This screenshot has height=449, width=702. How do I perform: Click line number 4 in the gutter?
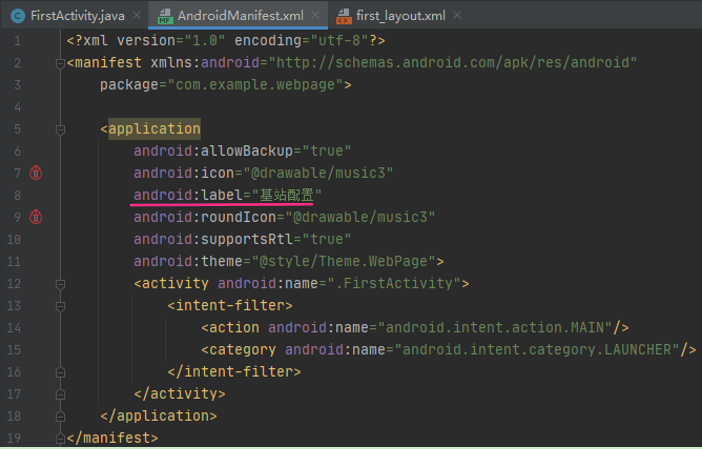[x=17, y=107]
